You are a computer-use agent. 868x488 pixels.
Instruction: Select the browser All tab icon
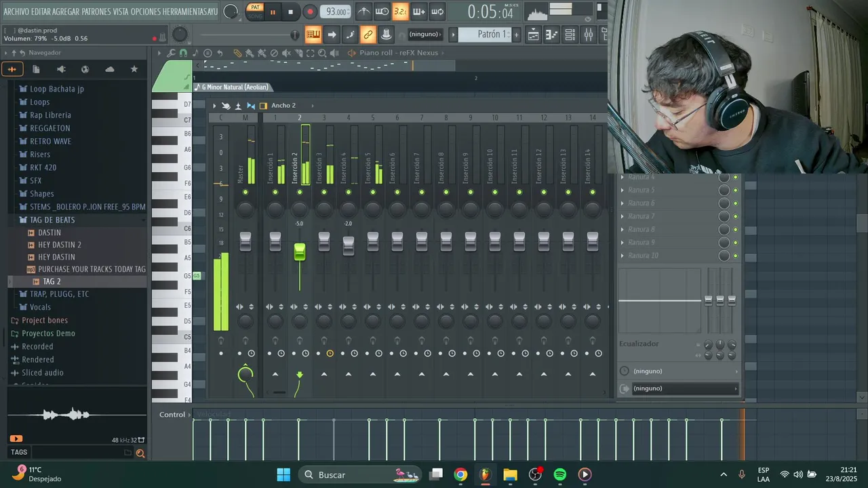(x=12, y=69)
